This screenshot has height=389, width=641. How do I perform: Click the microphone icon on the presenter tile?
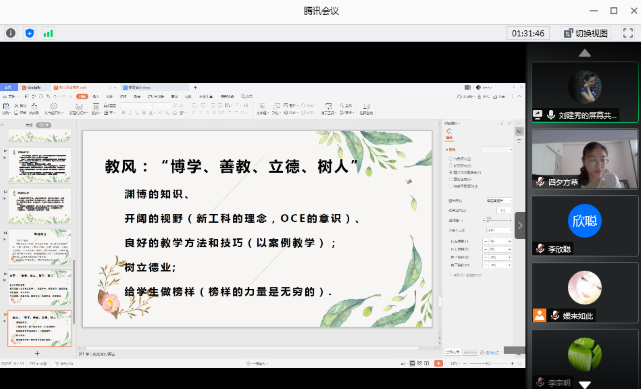[x=551, y=115]
